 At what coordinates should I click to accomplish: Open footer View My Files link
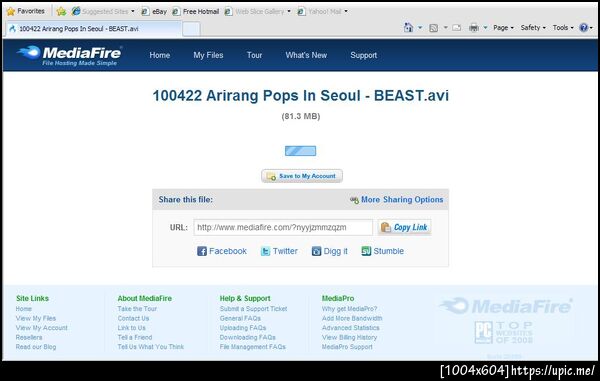tap(36, 318)
